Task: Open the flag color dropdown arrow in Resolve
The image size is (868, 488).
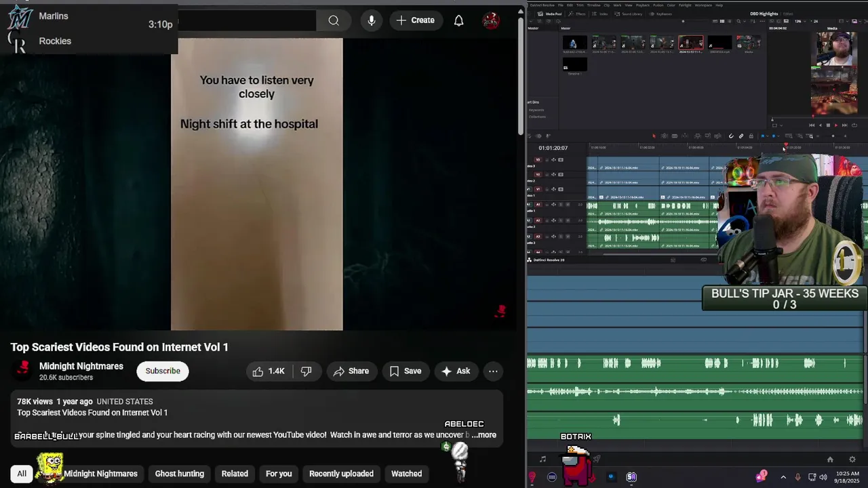Action: (x=767, y=136)
